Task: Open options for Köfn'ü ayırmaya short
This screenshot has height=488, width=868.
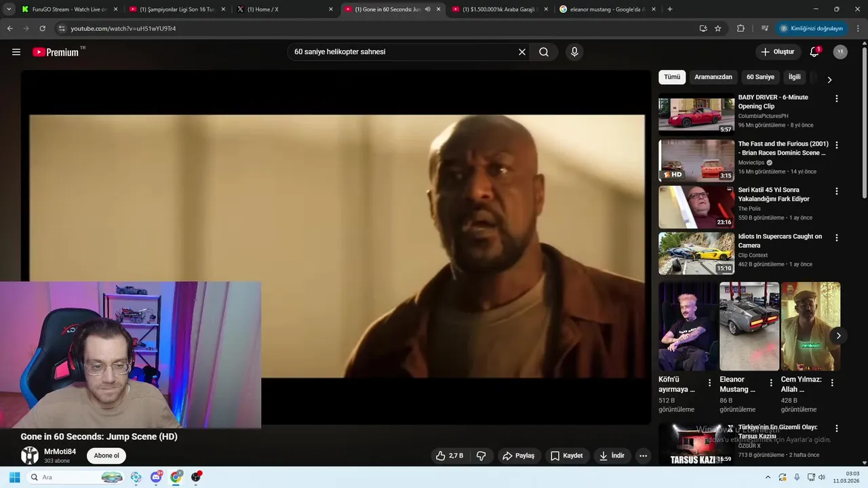Action: pos(709,383)
